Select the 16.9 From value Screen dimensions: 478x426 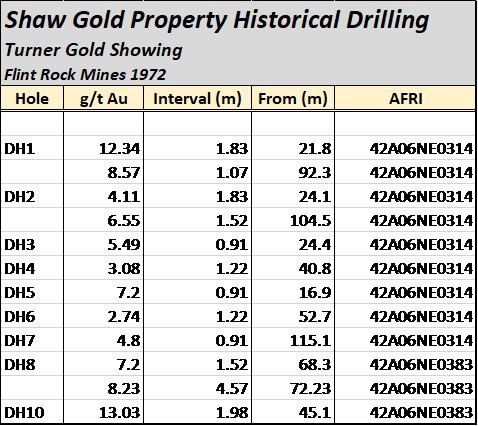click(315, 293)
